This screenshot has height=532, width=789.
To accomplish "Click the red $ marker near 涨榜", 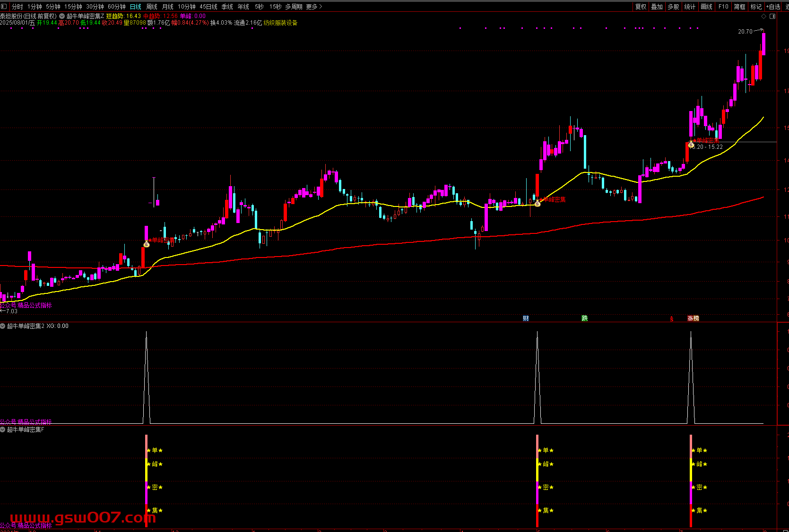I will (x=671, y=319).
